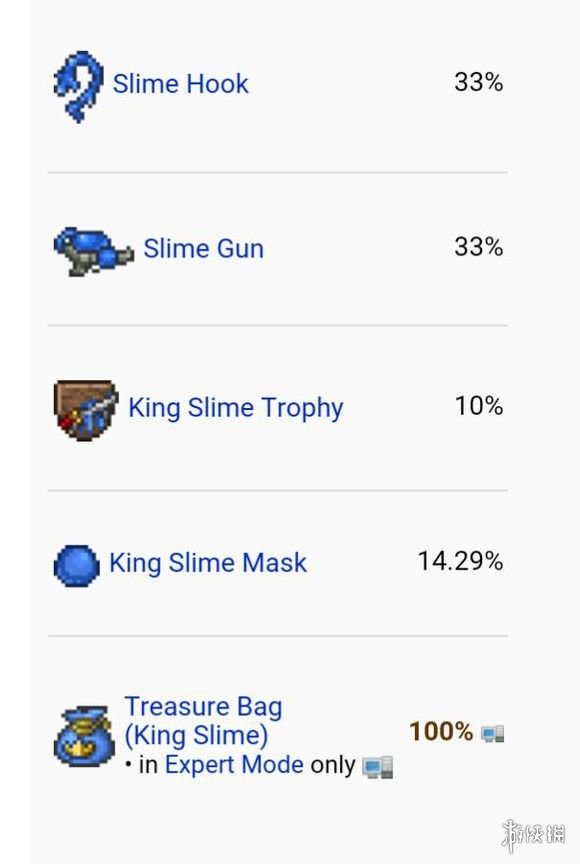Click the Slime Hook 33% rate

479,82
